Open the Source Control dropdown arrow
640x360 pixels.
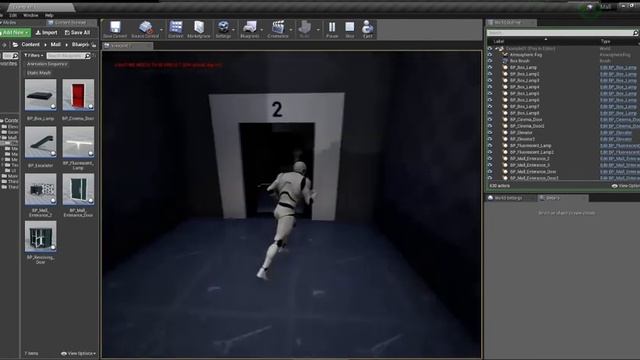pyautogui.click(x=162, y=30)
